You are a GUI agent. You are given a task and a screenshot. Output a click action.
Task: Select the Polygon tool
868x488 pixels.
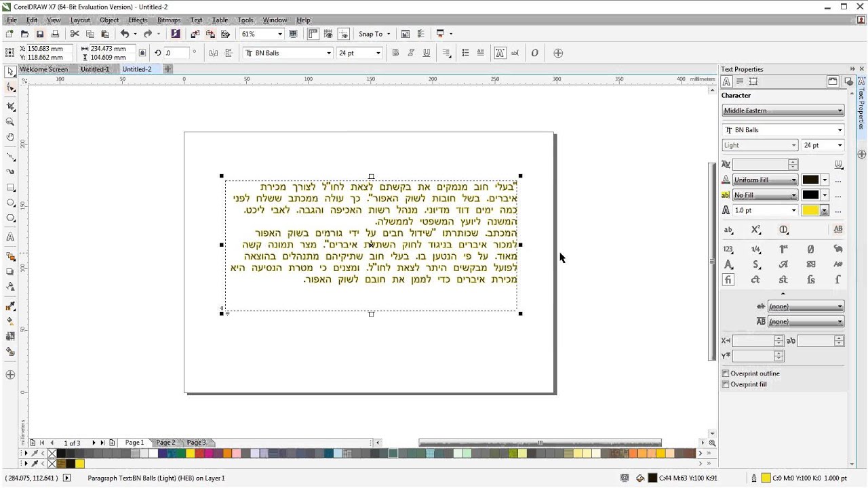[x=10, y=218]
